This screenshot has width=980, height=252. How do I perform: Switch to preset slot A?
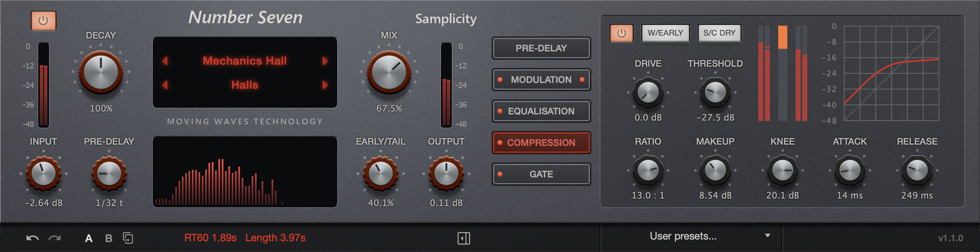pos(88,238)
